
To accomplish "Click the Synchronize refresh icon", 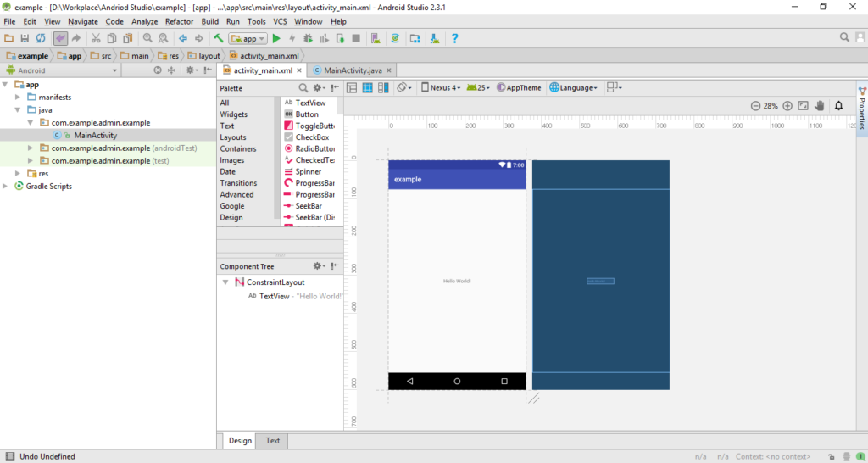I will [41, 38].
